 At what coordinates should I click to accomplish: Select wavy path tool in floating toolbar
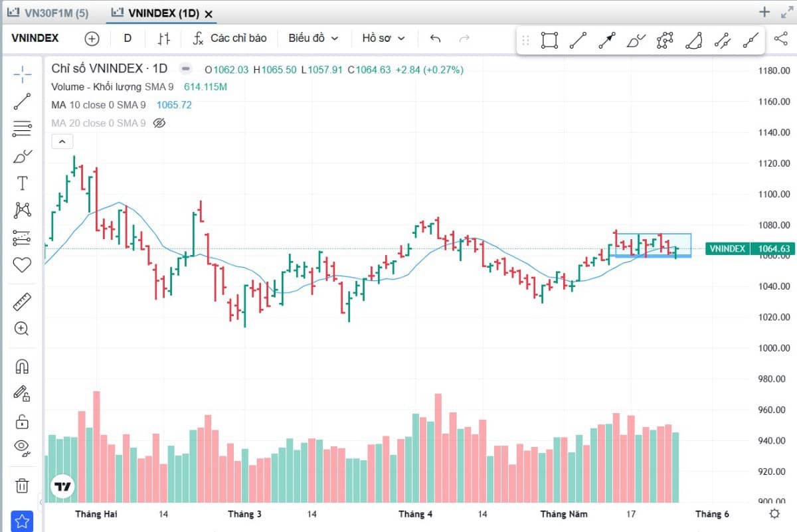tap(722, 41)
